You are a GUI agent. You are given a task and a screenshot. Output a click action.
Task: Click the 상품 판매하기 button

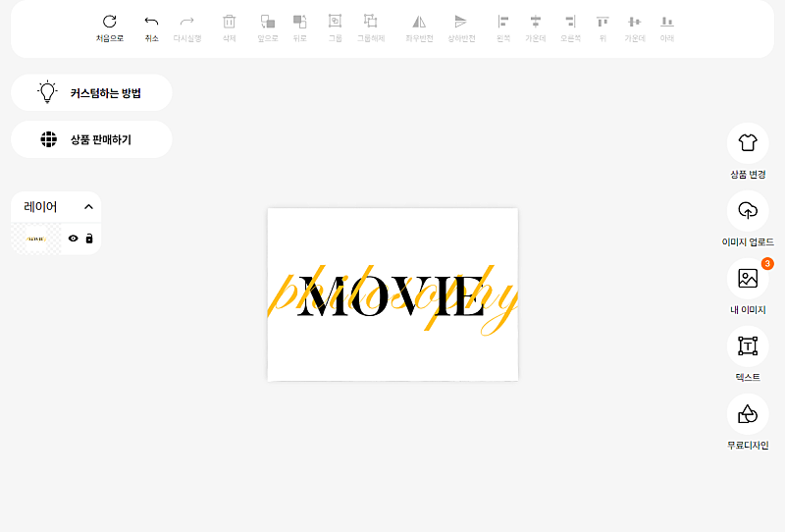91,139
